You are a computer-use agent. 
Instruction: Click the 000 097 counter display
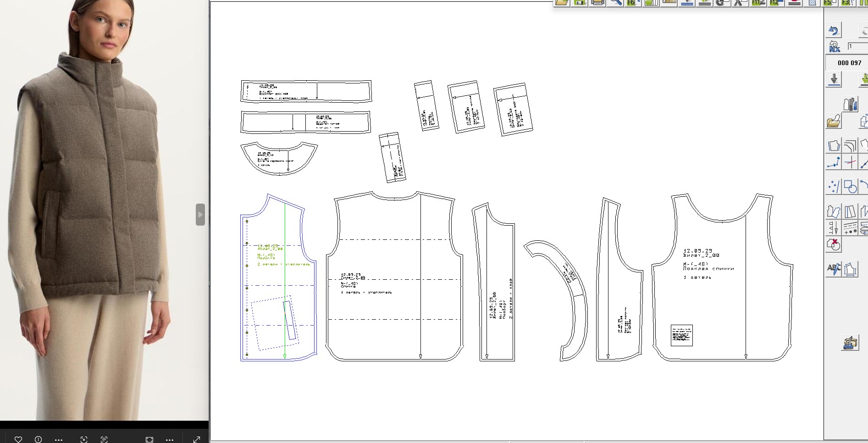[849, 63]
